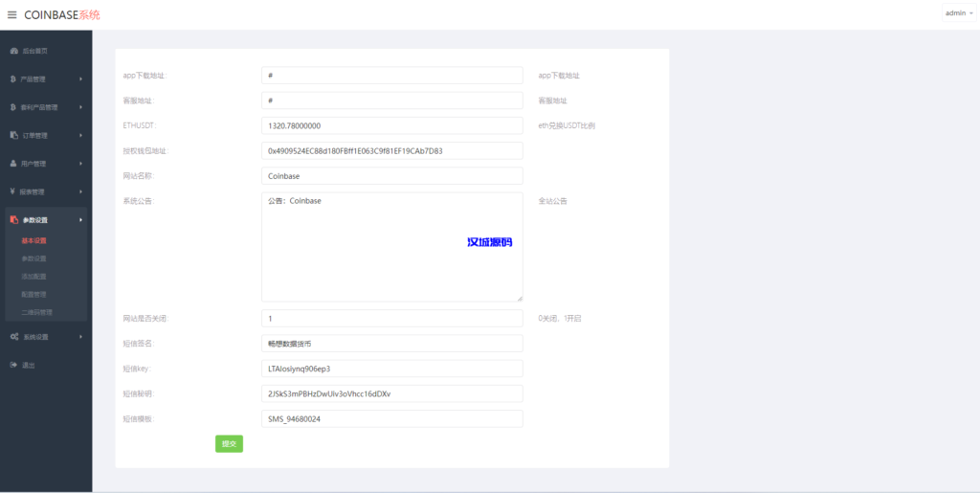This screenshot has width=980, height=493.
Task: Expand the 系统设置 submenu arrow
Action: pyautogui.click(x=80, y=337)
